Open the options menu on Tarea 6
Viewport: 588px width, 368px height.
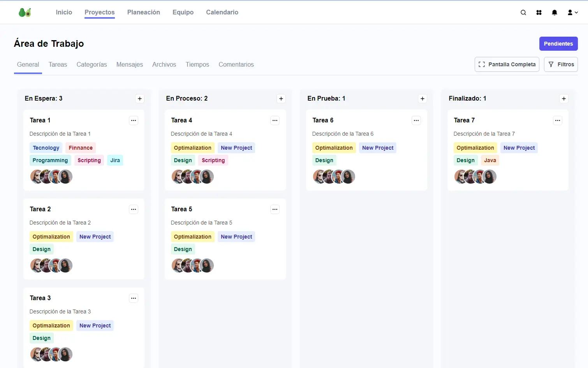[416, 120]
